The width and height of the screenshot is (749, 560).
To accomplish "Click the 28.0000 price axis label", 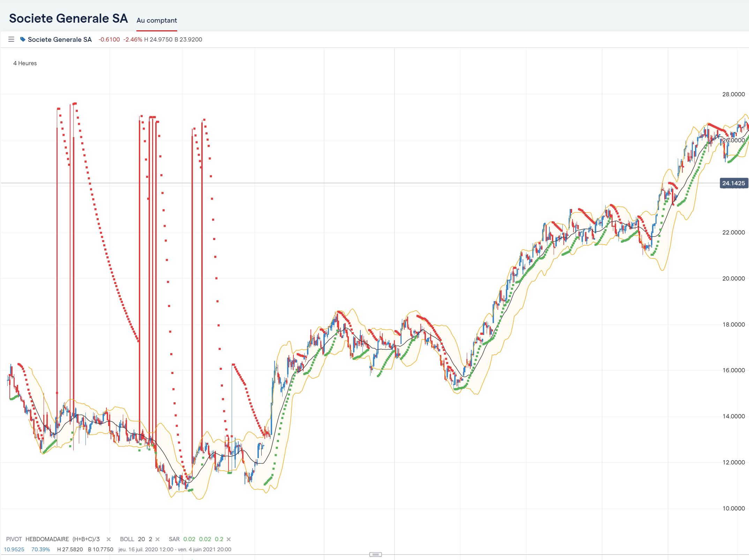I will (733, 94).
